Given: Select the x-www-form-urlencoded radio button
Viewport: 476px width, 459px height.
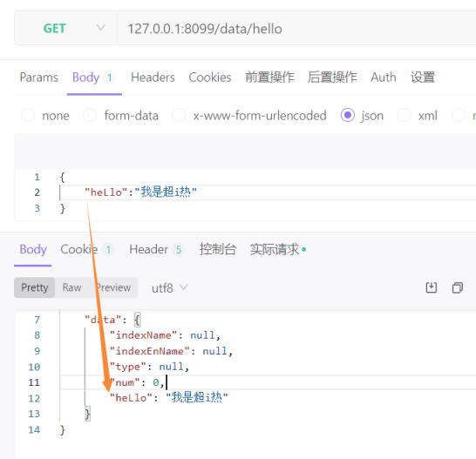Looking at the screenshot, I should point(179,115).
